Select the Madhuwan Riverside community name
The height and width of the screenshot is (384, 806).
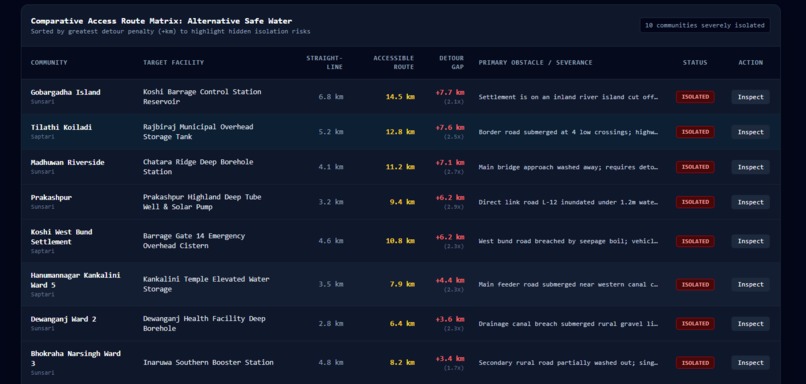pyautogui.click(x=67, y=162)
